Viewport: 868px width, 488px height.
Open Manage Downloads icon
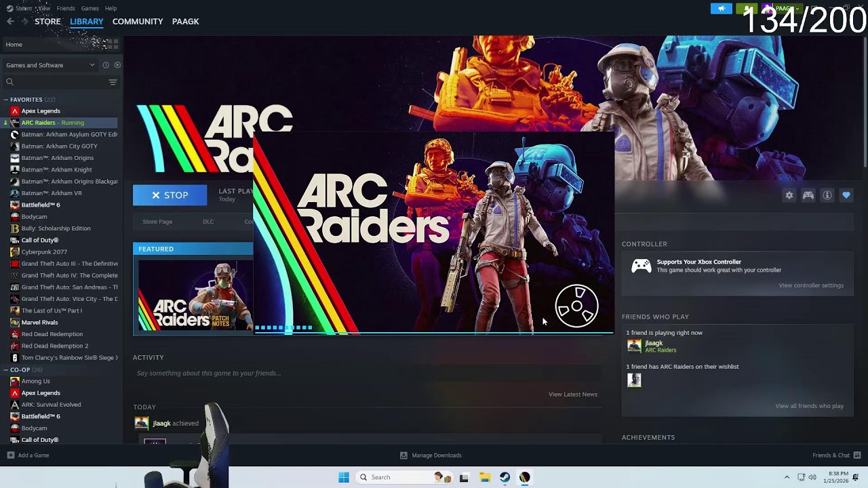[x=403, y=455]
